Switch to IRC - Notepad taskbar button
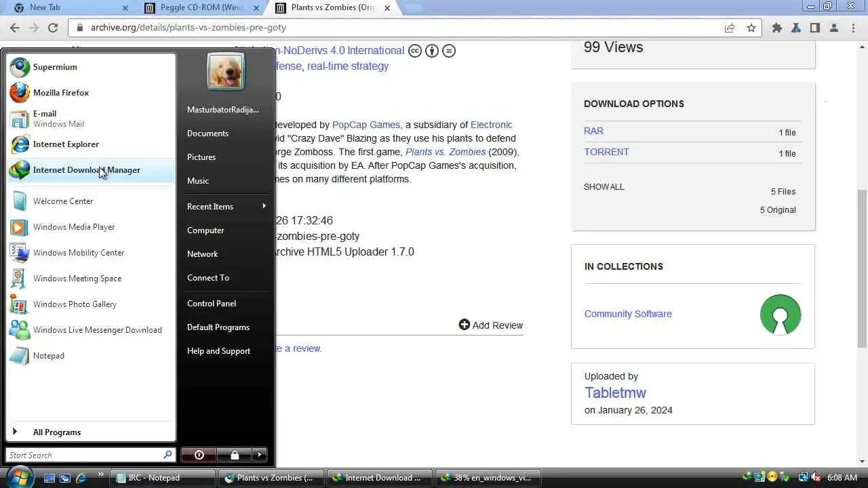Image resolution: width=868 pixels, height=488 pixels. (163, 478)
